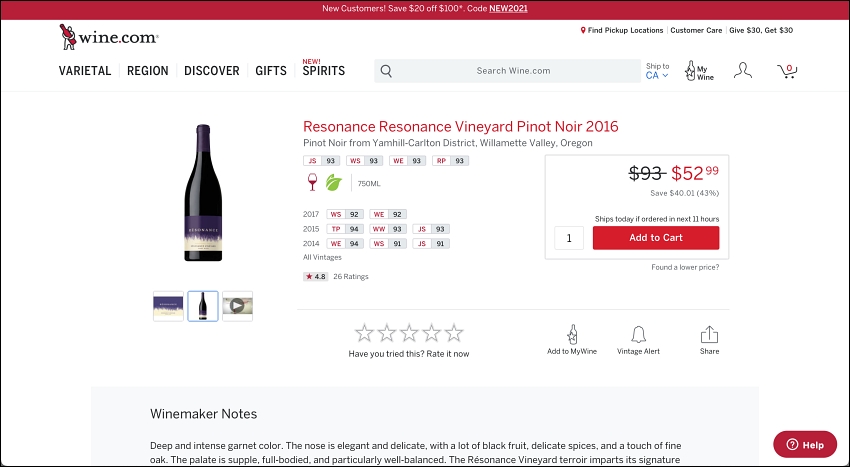Select the label image thumbnail
This screenshot has height=467, width=850.
tap(168, 306)
